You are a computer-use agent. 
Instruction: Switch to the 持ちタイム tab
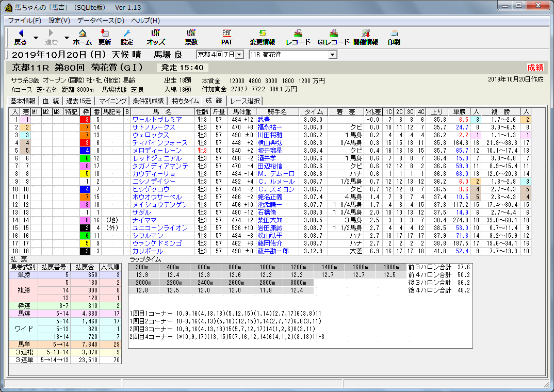tap(186, 101)
